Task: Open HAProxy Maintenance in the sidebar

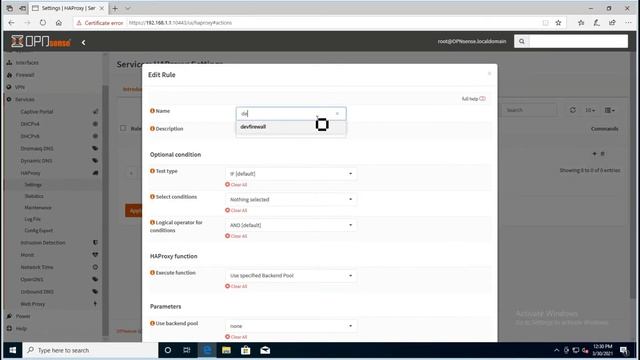Action: [x=38, y=208]
